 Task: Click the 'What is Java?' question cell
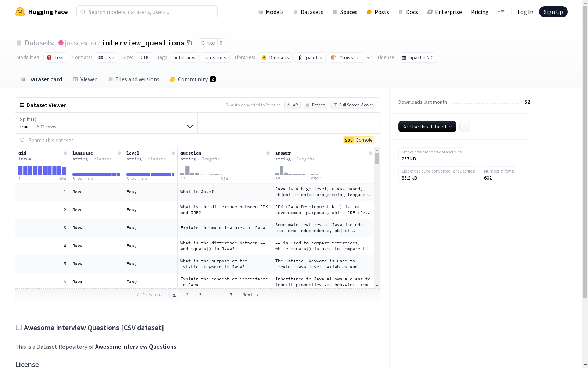click(225, 192)
